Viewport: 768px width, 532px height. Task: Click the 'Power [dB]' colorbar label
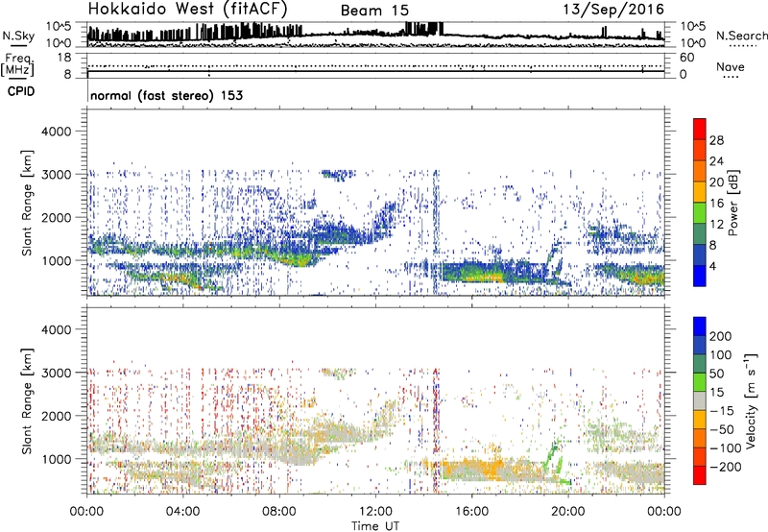point(732,203)
